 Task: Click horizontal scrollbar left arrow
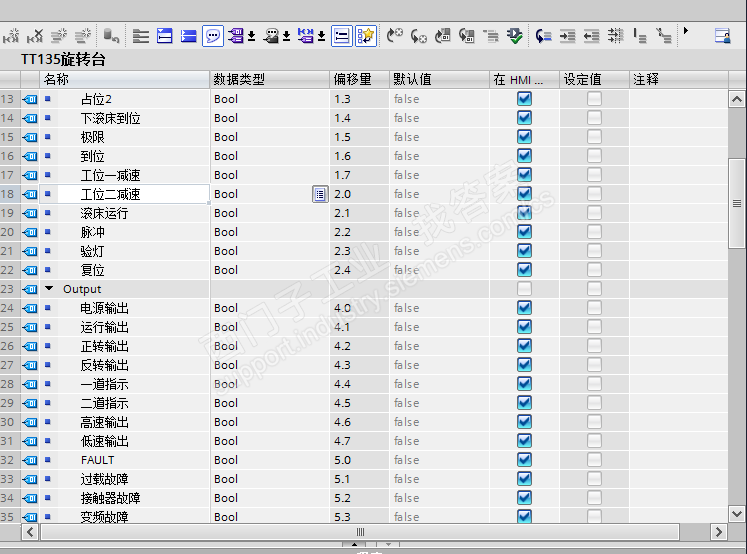30,532
